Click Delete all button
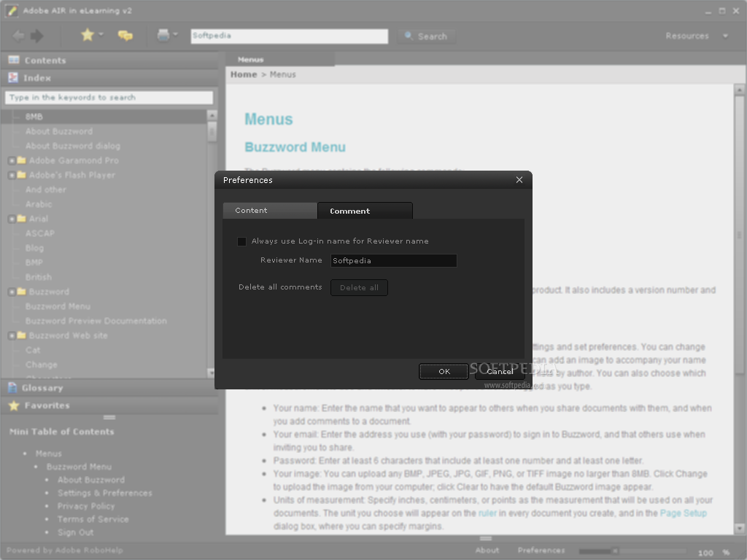 tap(359, 287)
